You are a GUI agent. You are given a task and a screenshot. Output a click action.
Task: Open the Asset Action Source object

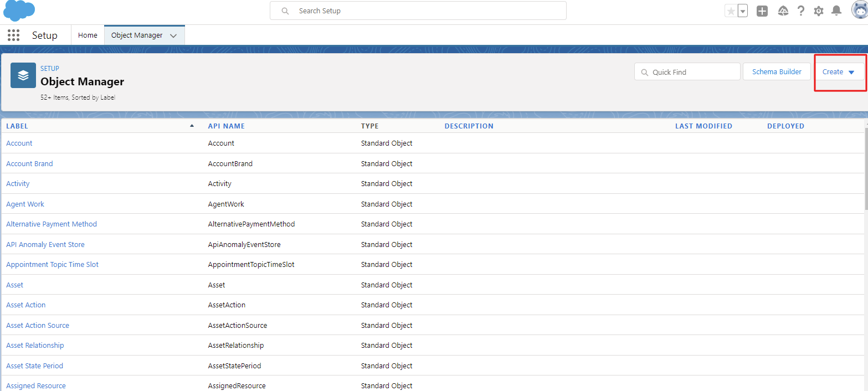(38, 326)
